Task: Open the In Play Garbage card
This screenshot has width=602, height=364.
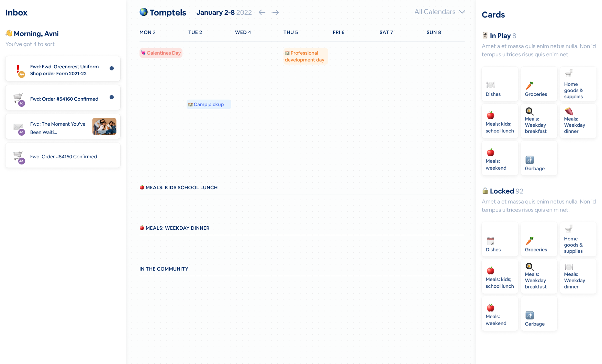Action: click(x=539, y=159)
